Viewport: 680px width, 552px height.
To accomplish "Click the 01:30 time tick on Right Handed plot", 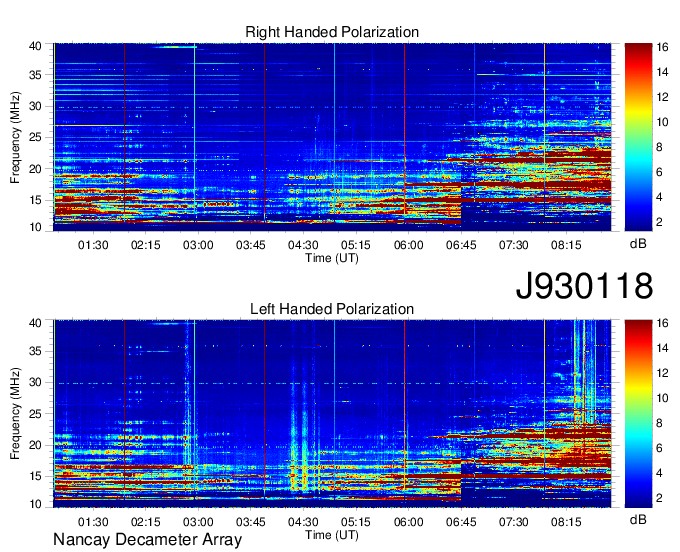I will point(93,245).
